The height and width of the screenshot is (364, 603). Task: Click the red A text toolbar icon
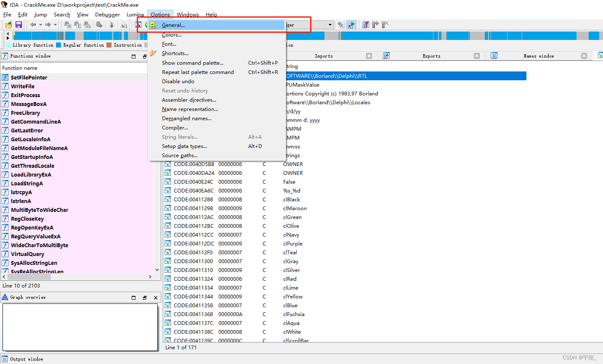pyautogui.click(x=138, y=25)
